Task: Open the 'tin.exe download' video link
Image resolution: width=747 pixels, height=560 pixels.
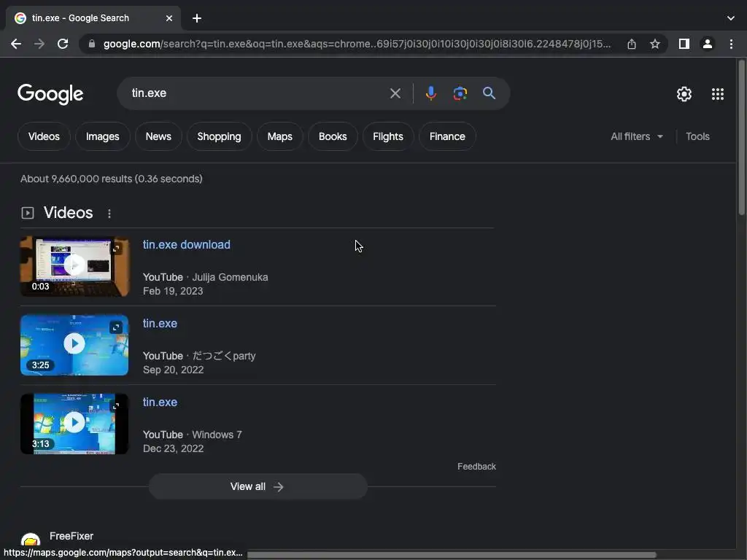Action: click(186, 245)
